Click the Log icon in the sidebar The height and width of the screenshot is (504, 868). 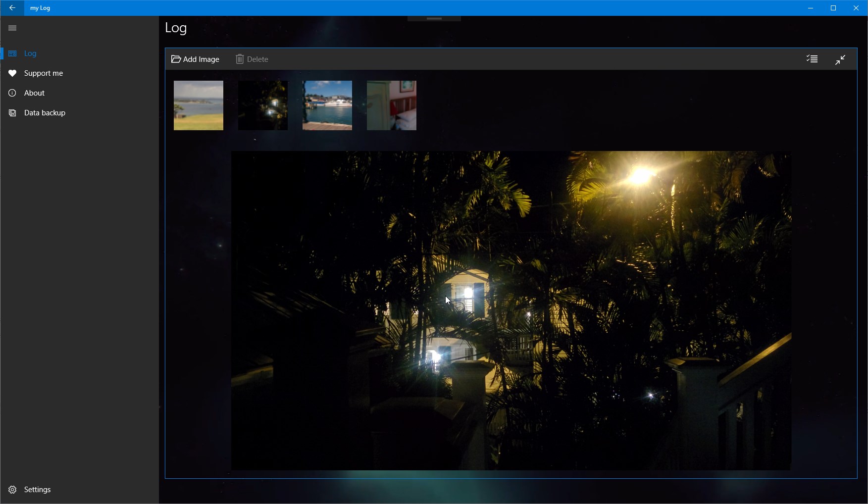point(12,53)
